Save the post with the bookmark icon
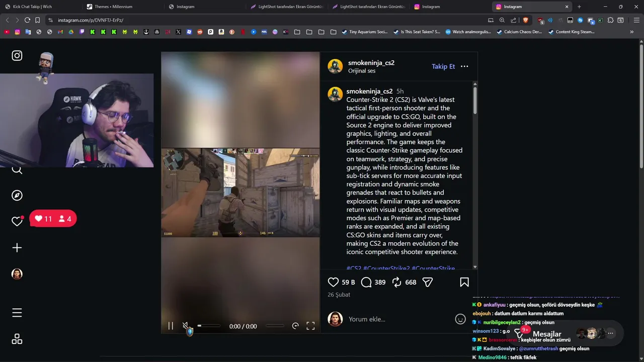644x362 pixels. (x=464, y=283)
